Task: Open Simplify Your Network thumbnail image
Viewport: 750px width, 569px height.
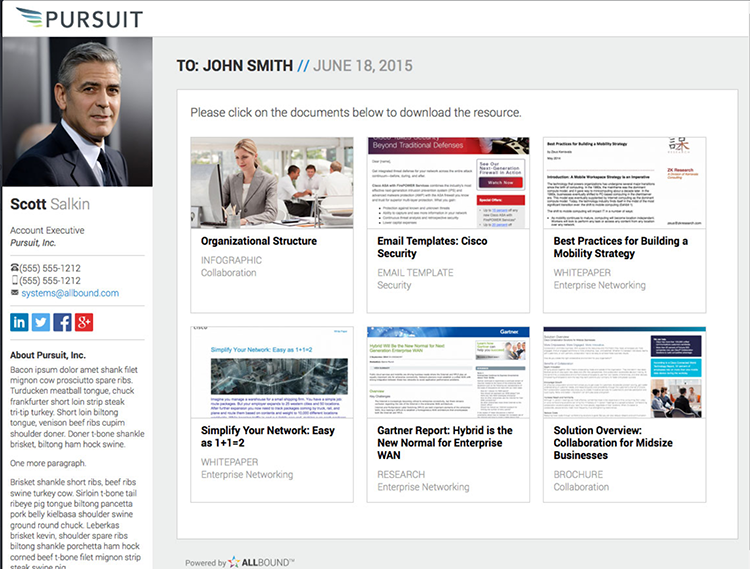Action: click(272, 372)
